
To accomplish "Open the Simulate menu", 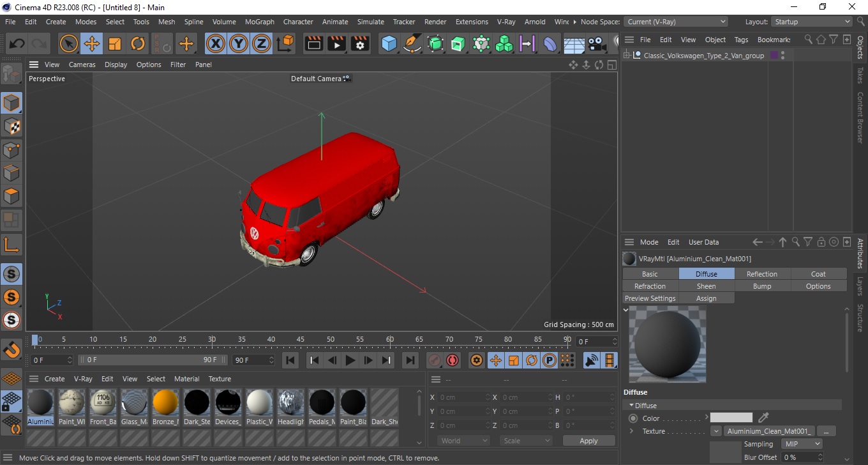I will 371,22.
